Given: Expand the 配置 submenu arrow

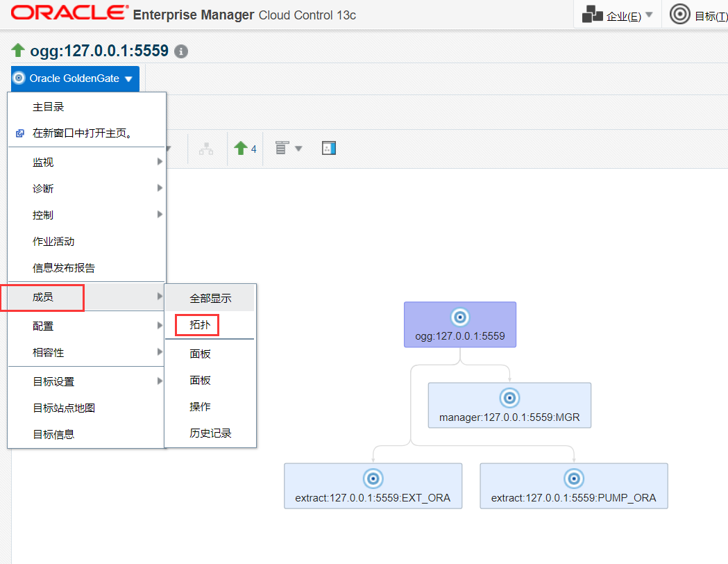Looking at the screenshot, I should click(x=160, y=326).
